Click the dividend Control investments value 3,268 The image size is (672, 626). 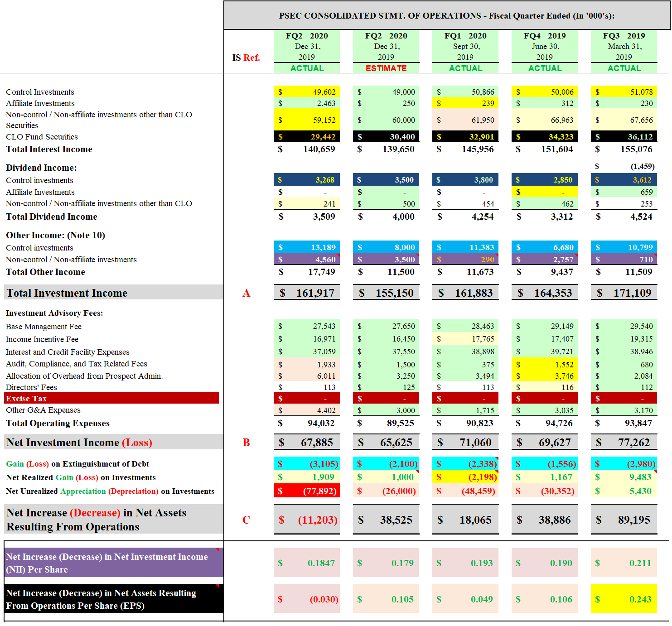pyautogui.click(x=325, y=180)
